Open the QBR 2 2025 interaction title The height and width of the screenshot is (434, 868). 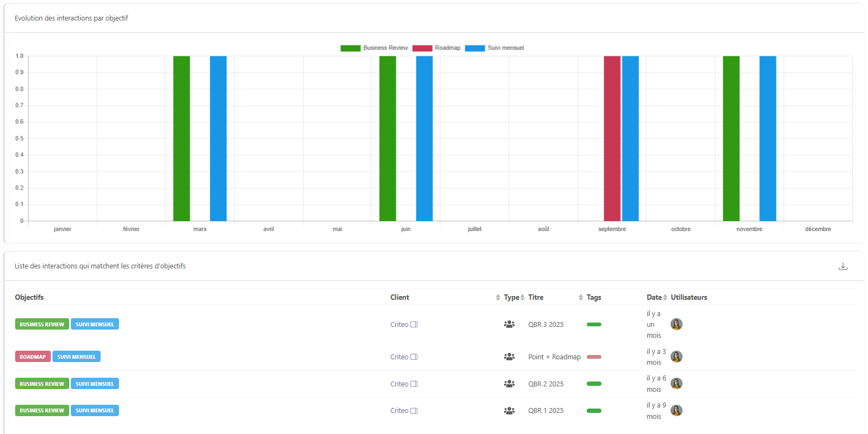coord(546,384)
